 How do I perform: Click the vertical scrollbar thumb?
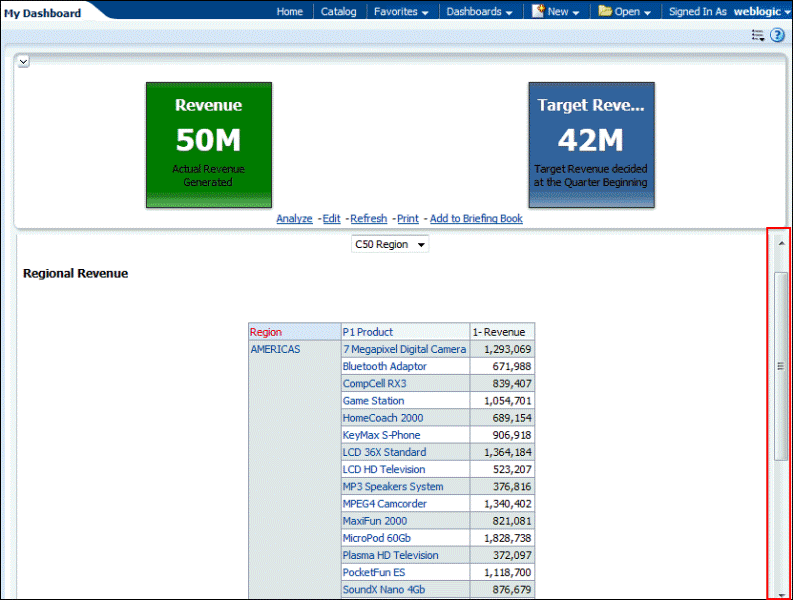(781, 366)
